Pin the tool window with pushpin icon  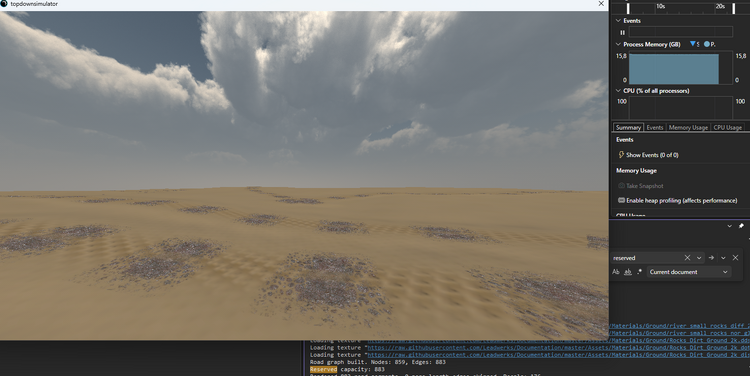(x=741, y=226)
